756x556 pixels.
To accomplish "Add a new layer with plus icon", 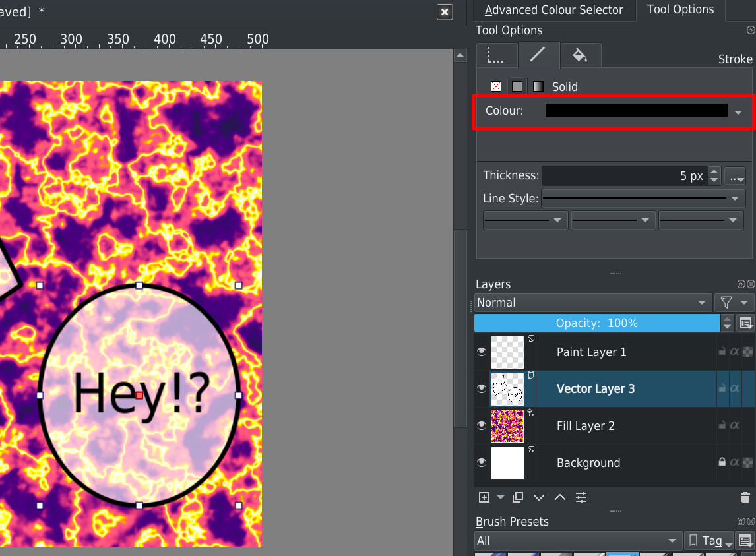I will click(x=484, y=497).
